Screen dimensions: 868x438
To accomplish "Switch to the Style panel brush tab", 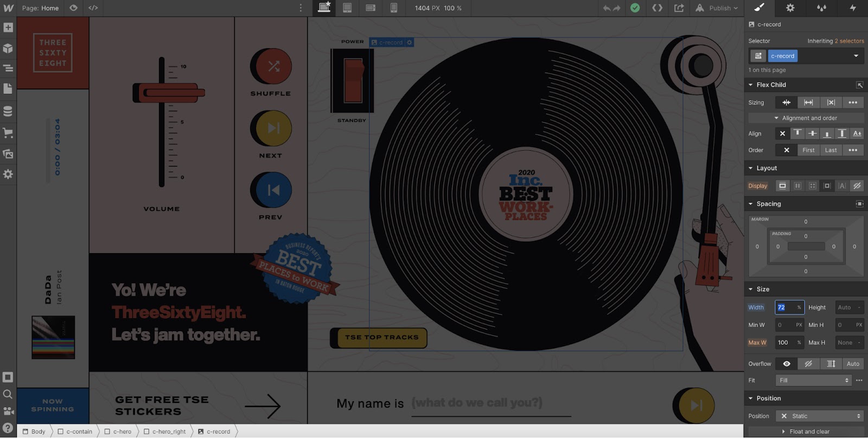I will (759, 8).
